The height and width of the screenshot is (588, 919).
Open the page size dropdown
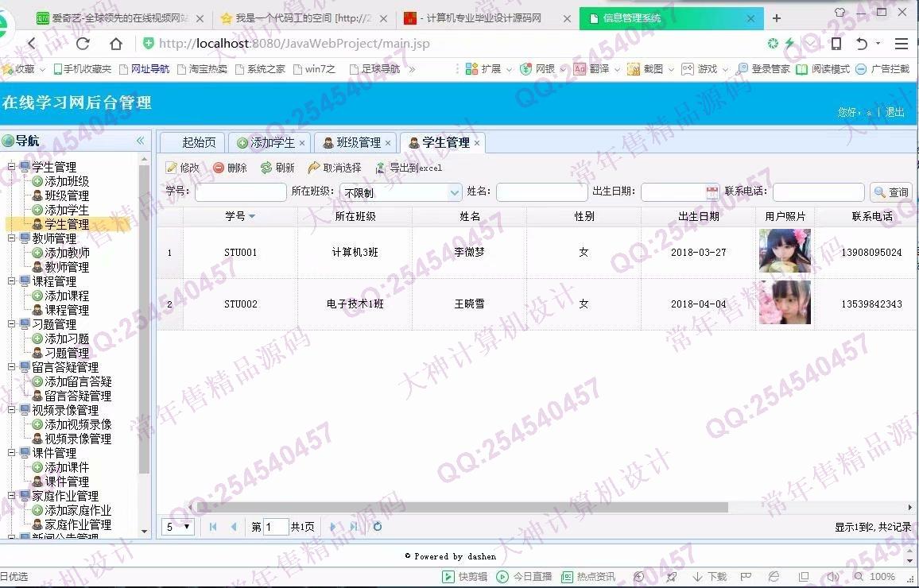(179, 527)
